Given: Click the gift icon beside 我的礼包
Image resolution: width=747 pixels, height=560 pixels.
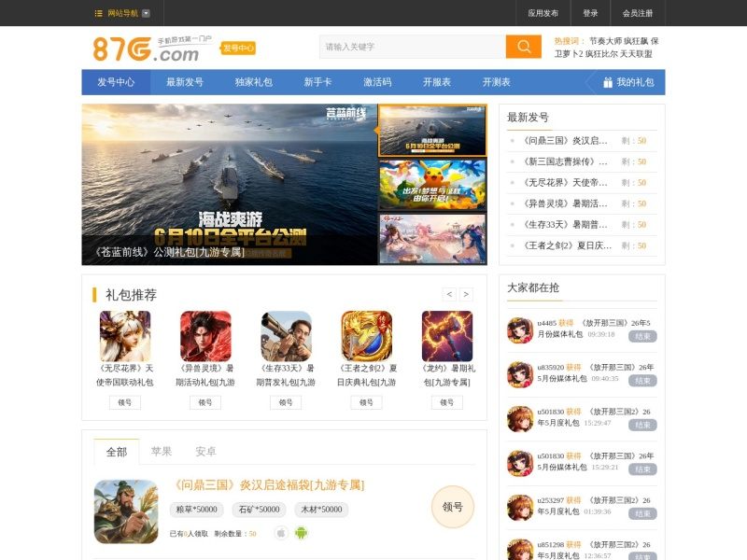Looking at the screenshot, I should coord(608,82).
